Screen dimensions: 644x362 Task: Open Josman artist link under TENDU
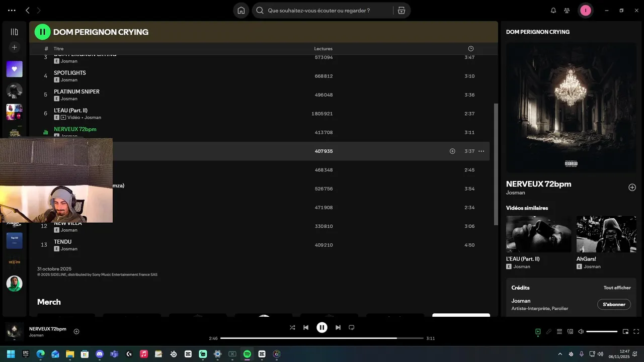pos(69,249)
